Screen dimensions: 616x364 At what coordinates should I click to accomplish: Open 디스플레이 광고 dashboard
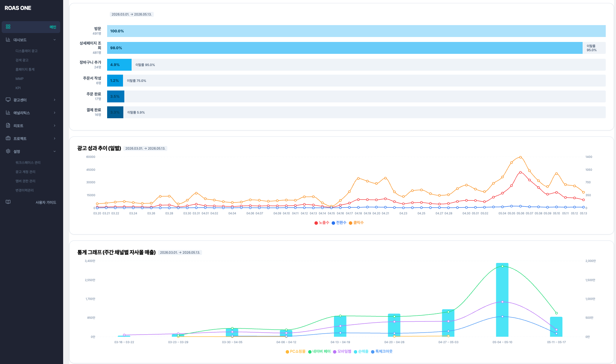(x=26, y=51)
